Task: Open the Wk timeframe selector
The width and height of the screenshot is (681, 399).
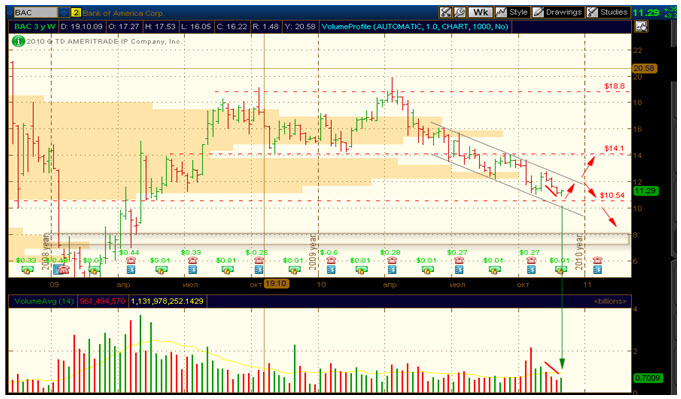Action: 480,12
